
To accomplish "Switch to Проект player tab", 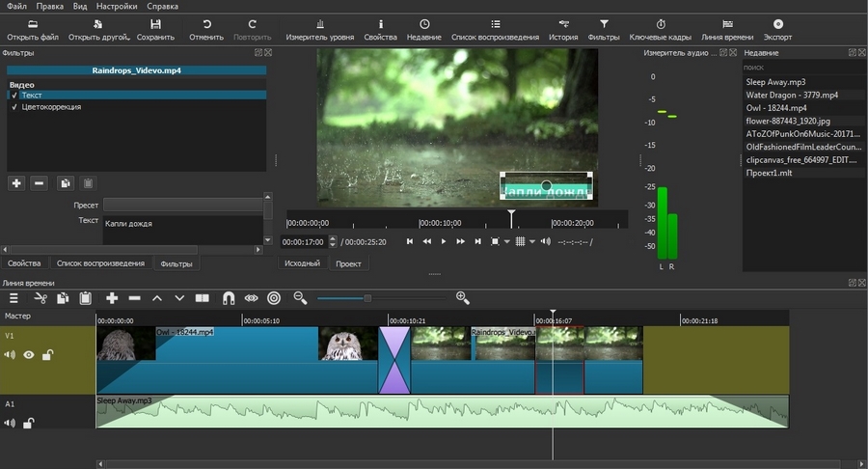I will [x=348, y=264].
